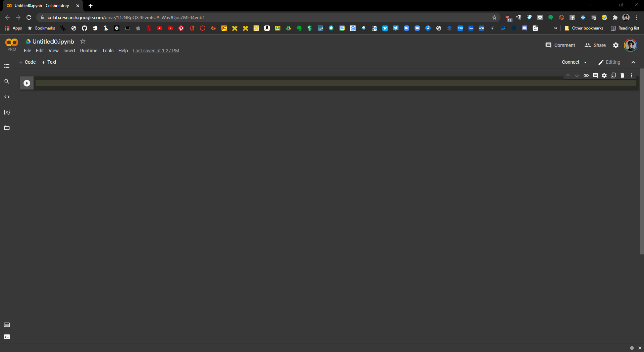
Task: Open the Files folder icon in sidebar
Action: (x=7, y=128)
